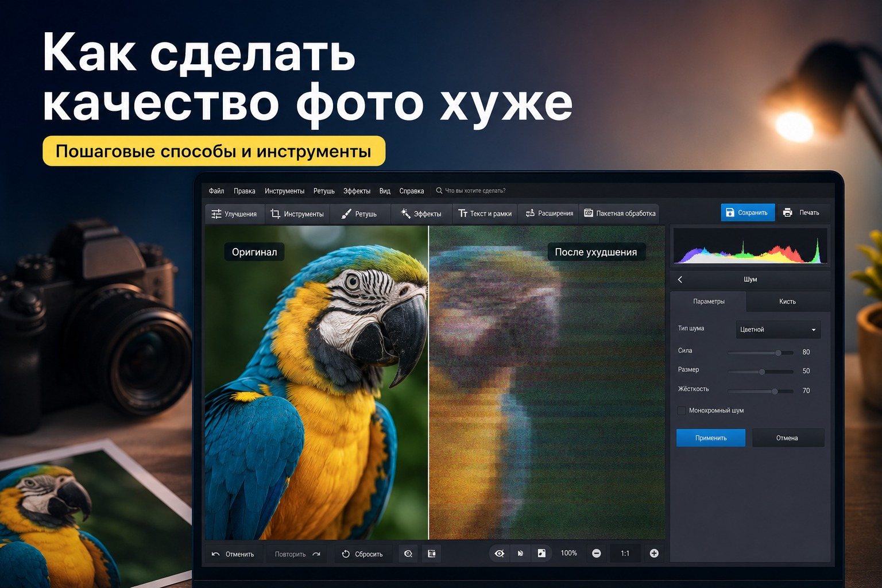Image resolution: width=882 pixels, height=588 pixels.
Task: Click the Размер value 50
Action: point(806,371)
